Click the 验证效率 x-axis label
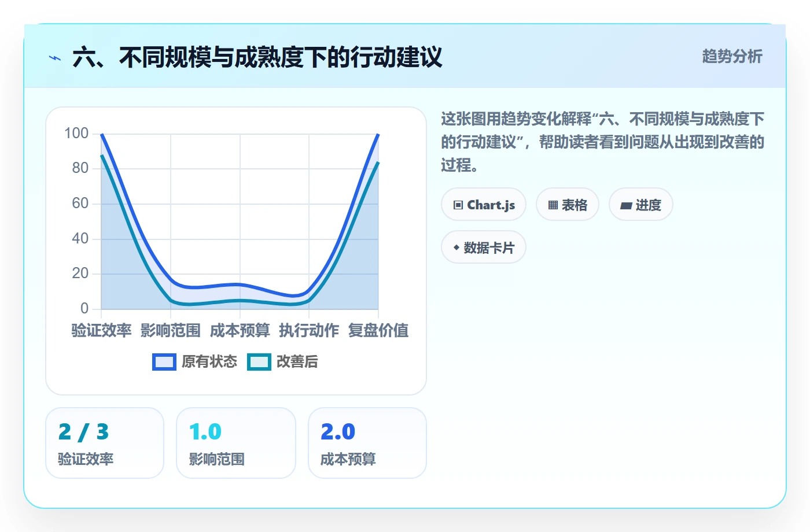 click(x=101, y=330)
